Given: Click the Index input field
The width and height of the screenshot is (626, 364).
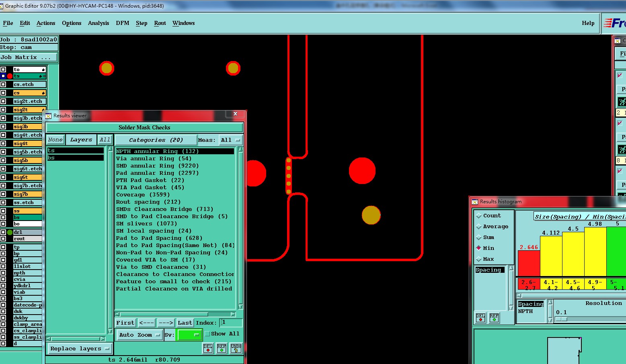Looking at the screenshot, I should pyautogui.click(x=231, y=323).
